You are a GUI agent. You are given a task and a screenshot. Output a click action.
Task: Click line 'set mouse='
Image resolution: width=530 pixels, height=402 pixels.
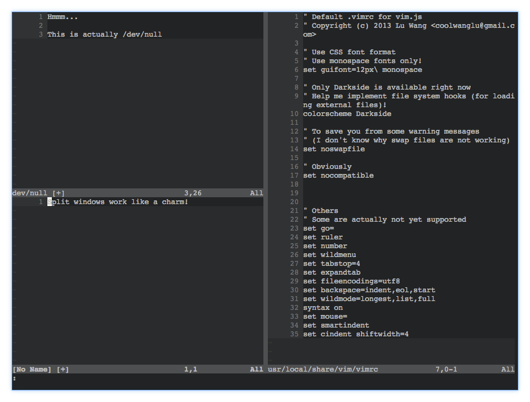coord(325,316)
